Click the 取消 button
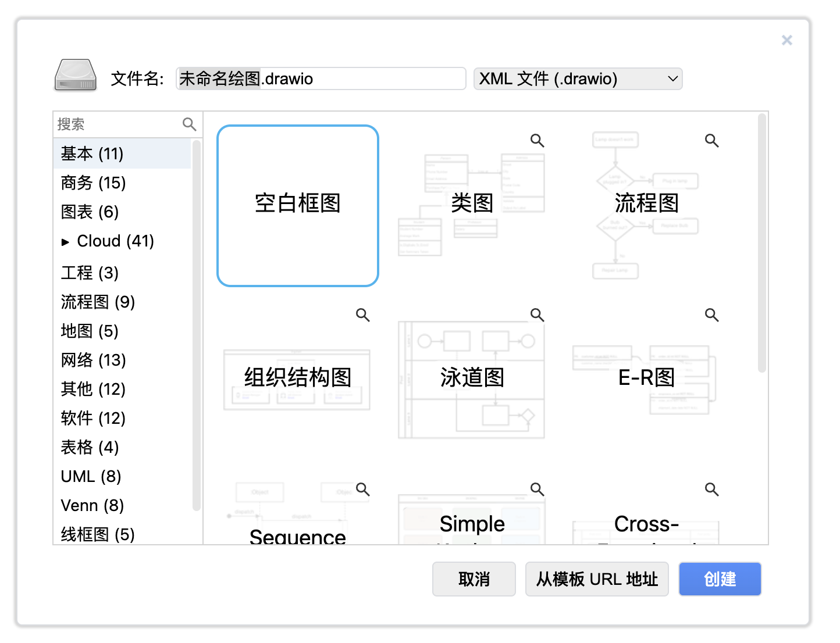840x643 pixels. (474, 578)
